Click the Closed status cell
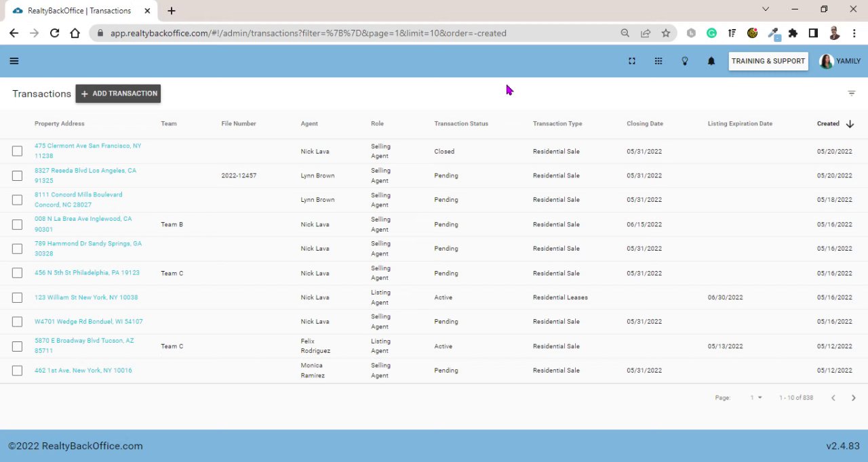The height and width of the screenshot is (462, 868). (x=444, y=151)
